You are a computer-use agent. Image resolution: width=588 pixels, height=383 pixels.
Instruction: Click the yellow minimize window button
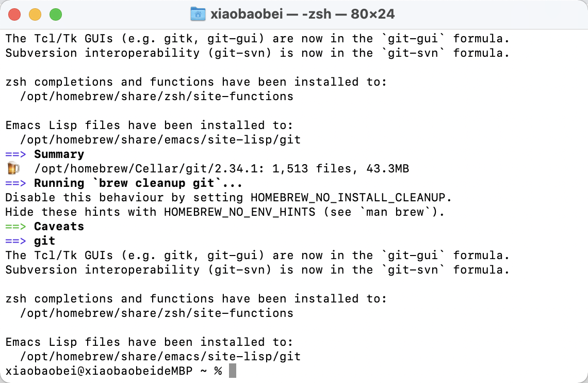[35, 14]
